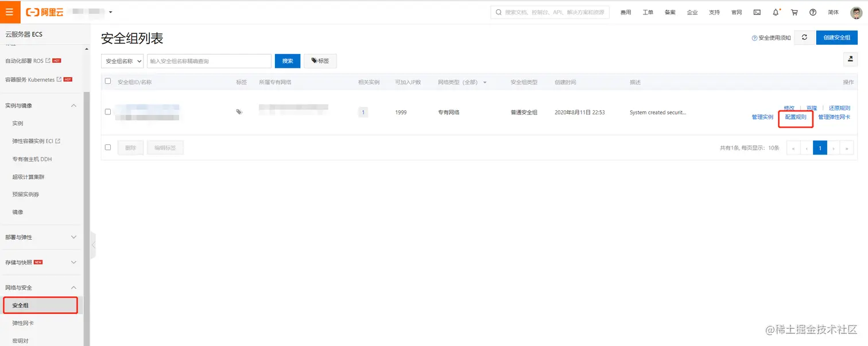Click the related instances count 1

(x=363, y=112)
